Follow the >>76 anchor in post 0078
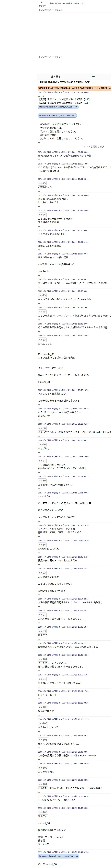 click(42, 215)
